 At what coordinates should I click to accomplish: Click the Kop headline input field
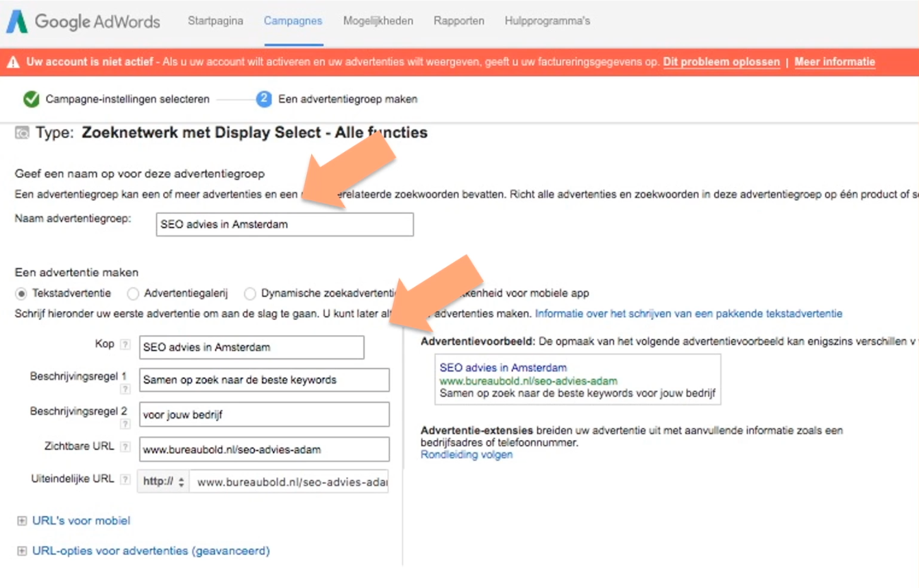click(x=251, y=347)
